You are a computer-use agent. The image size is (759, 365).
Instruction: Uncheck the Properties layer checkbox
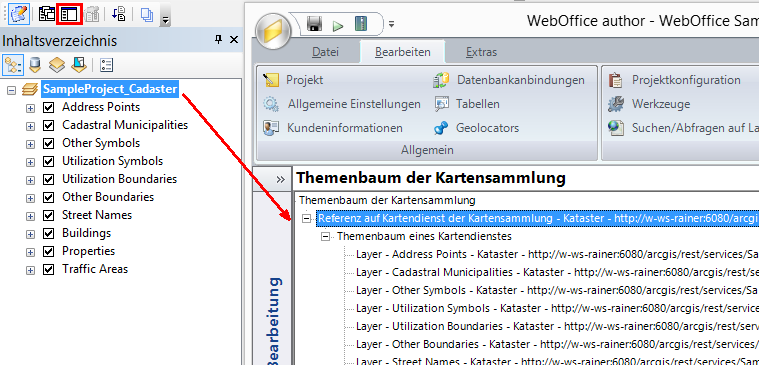(48, 251)
